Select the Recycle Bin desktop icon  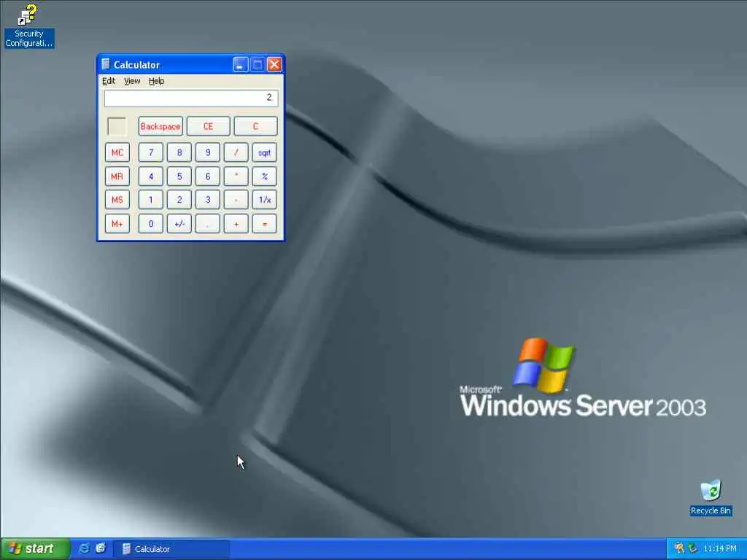[x=711, y=497]
